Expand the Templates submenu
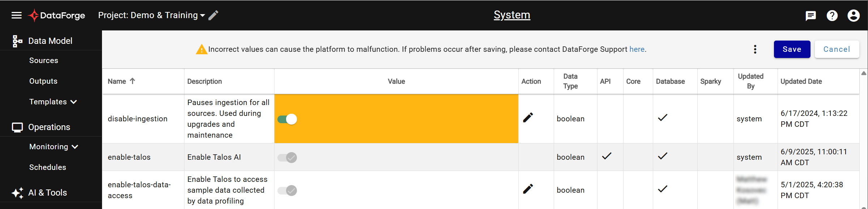The width and height of the screenshot is (868, 209). (x=53, y=102)
